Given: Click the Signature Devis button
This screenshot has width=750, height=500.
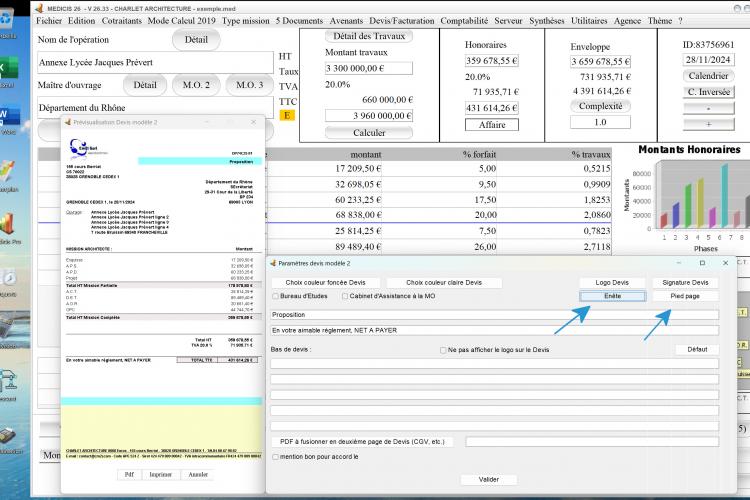Looking at the screenshot, I should click(685, 283).
